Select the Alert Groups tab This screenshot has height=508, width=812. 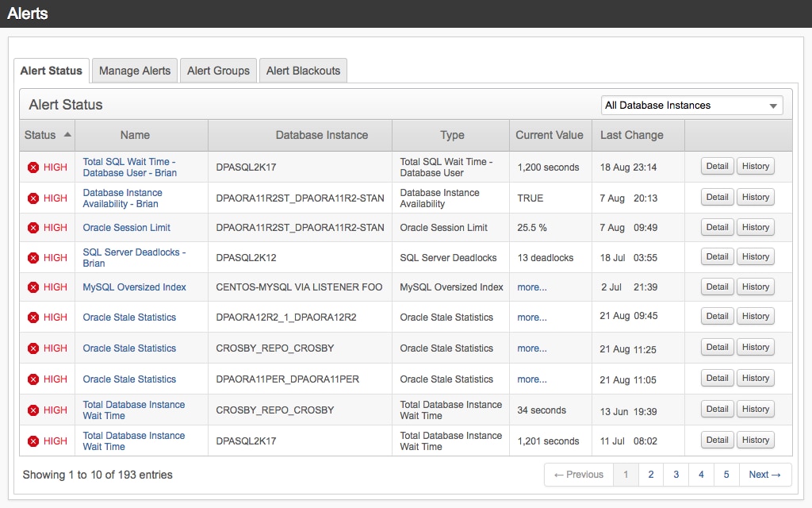click(x=218, y=71)
